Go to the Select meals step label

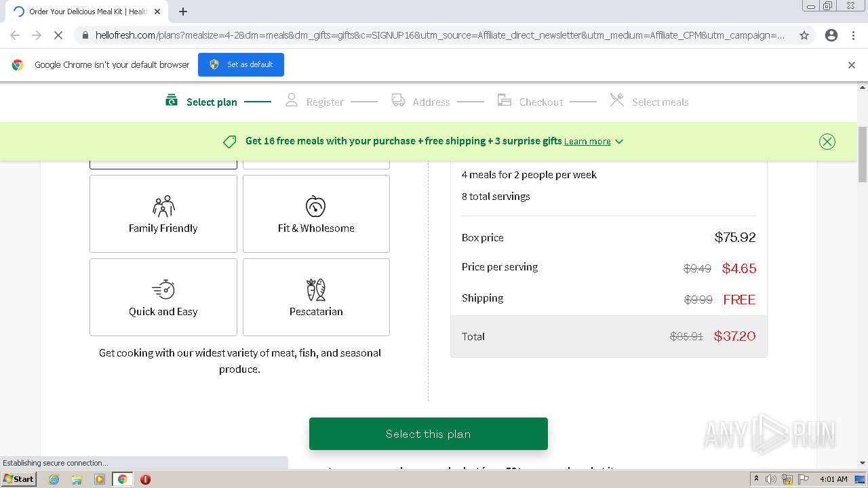[660, 102]
